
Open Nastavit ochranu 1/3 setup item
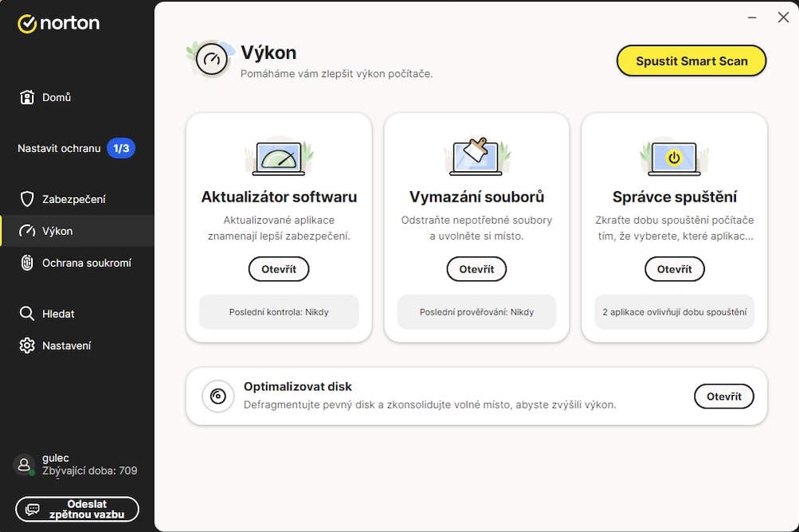[x=76, y=148]
